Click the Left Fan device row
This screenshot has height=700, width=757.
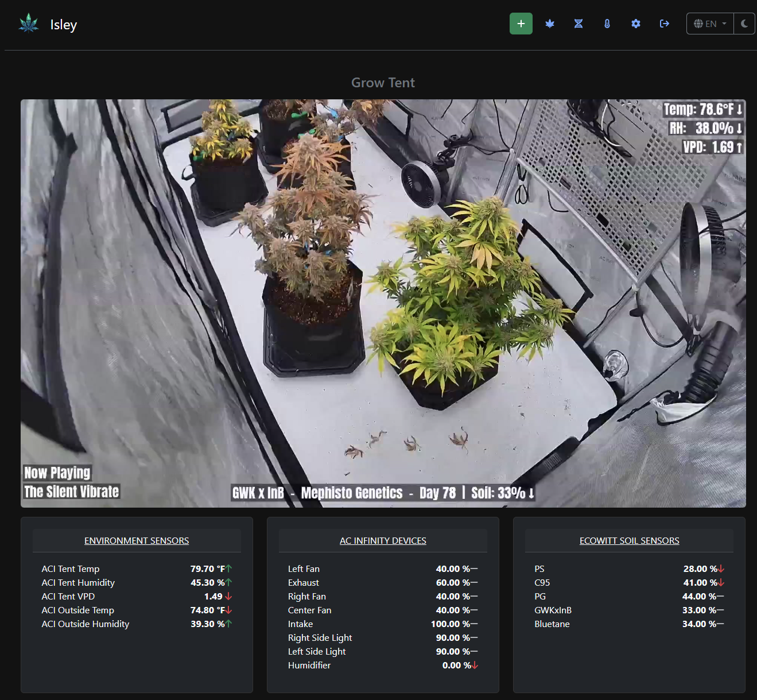[383, 568]
